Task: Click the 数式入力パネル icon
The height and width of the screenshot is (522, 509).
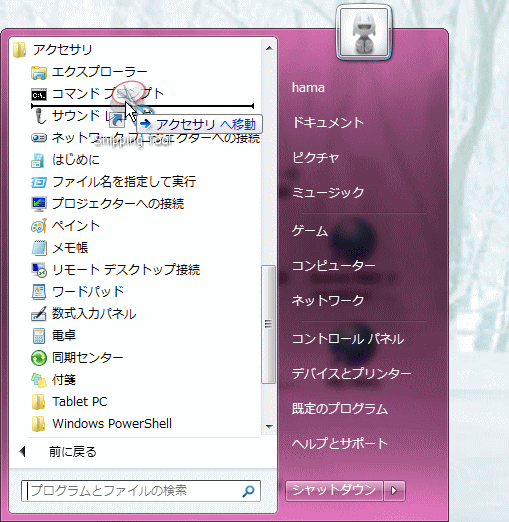Action: tap(39, 314)
